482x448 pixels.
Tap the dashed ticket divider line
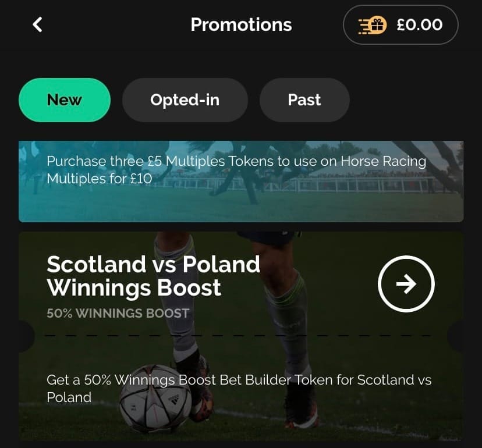coord(239,336)
